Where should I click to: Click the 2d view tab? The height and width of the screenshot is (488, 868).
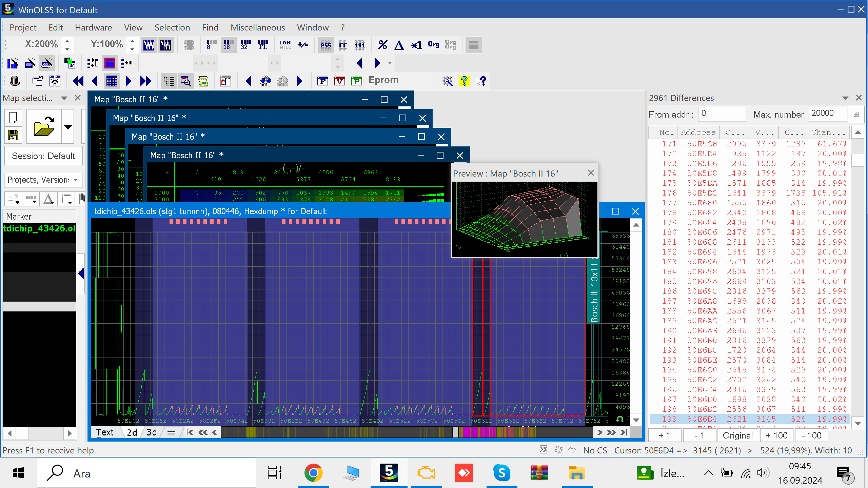(x=131, y=431)
